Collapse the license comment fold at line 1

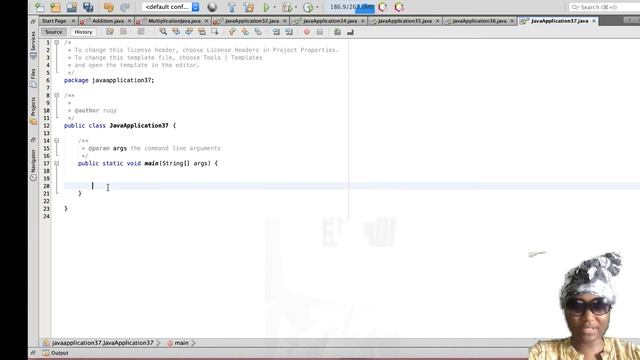pos(57,42)
